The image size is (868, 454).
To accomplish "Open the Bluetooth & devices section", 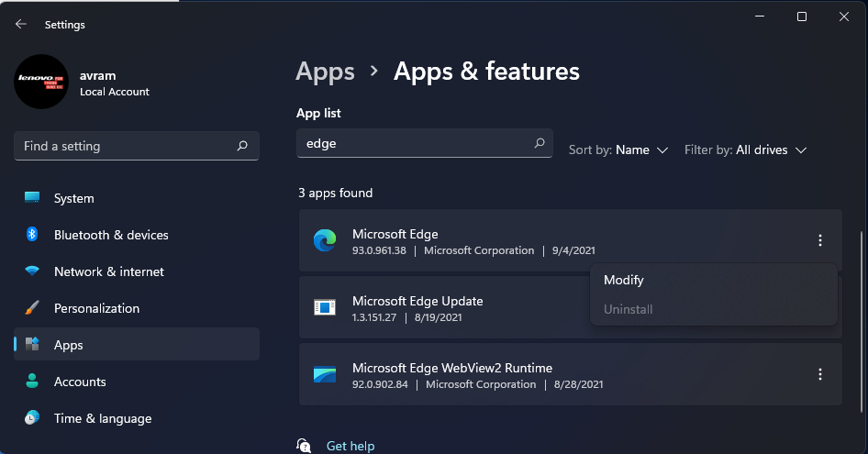I will coord(110,235).
